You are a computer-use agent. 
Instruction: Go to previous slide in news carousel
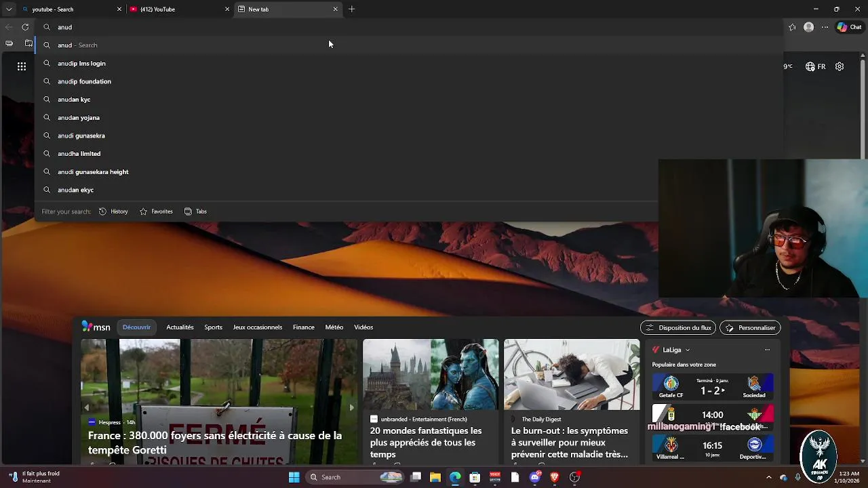(86, 407)
